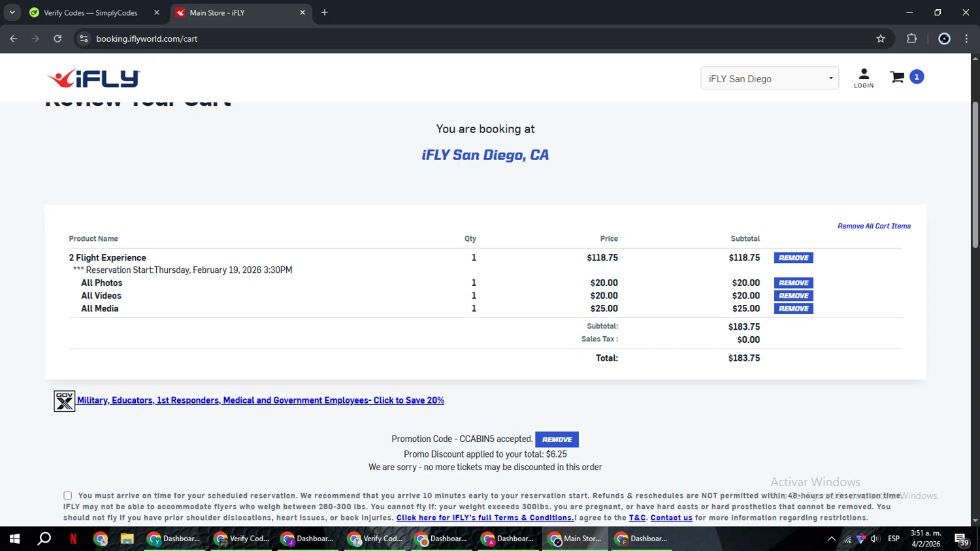This screenshot has width=980, height=551.
Task: Open the Windows Start menu
Action: click(14, 539)
